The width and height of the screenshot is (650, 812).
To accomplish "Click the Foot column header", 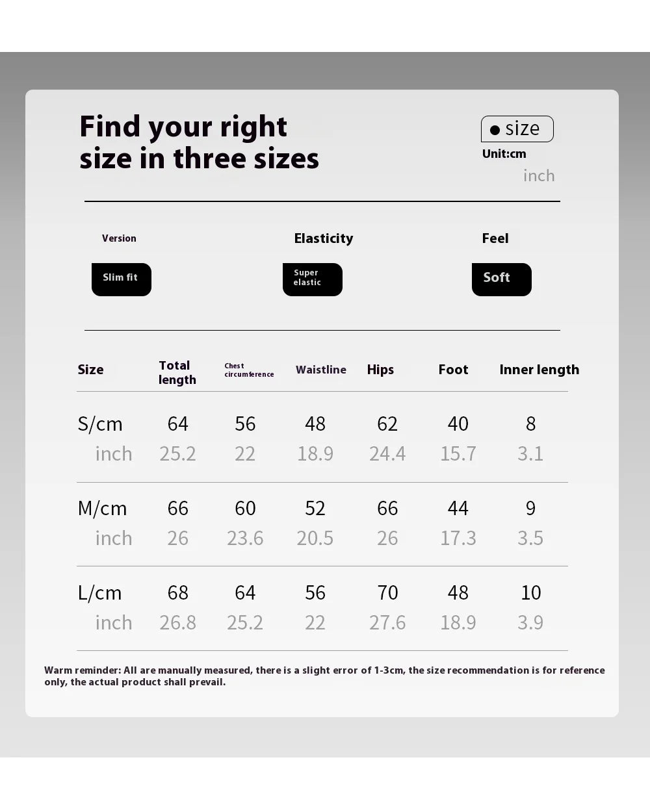I will pos(453,370).
